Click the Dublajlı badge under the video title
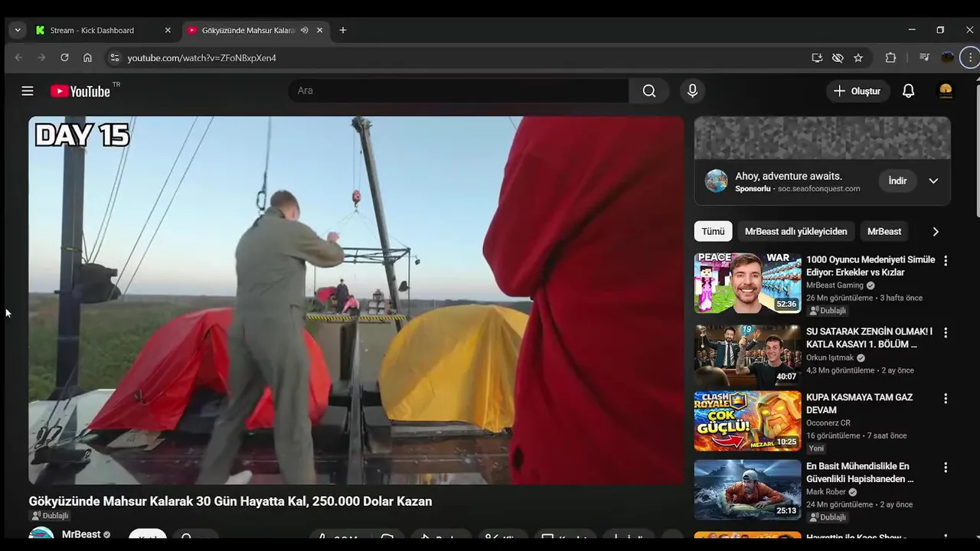 click(50, 516)
